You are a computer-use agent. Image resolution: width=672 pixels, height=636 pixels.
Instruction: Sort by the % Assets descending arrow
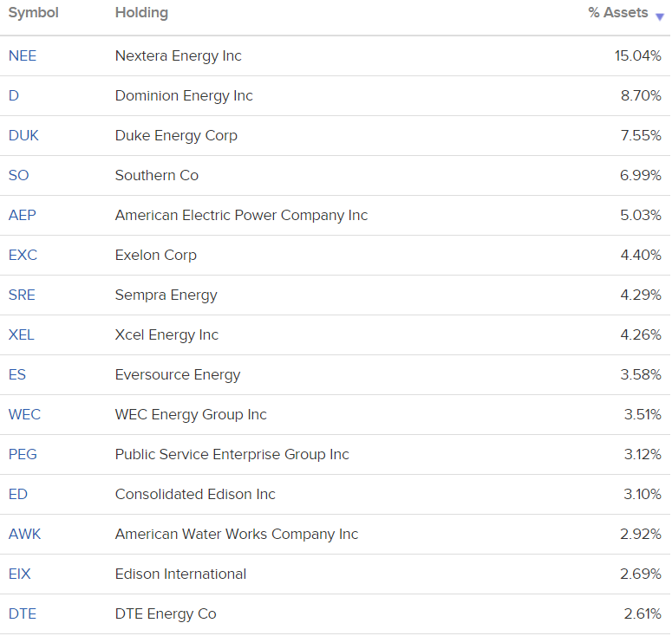coord(660,16)
